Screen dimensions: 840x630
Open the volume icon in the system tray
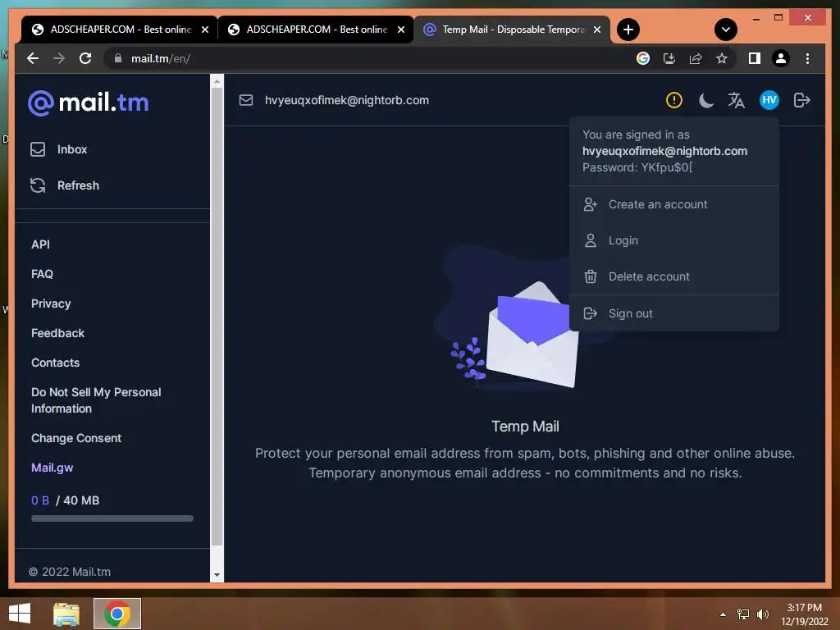point(762,614)
